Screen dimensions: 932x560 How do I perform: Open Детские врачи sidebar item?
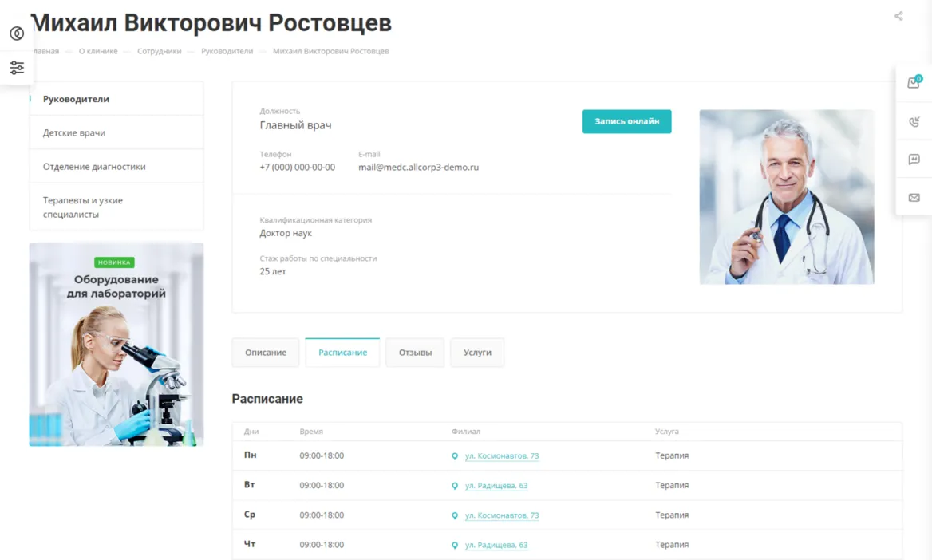(116, 132)
